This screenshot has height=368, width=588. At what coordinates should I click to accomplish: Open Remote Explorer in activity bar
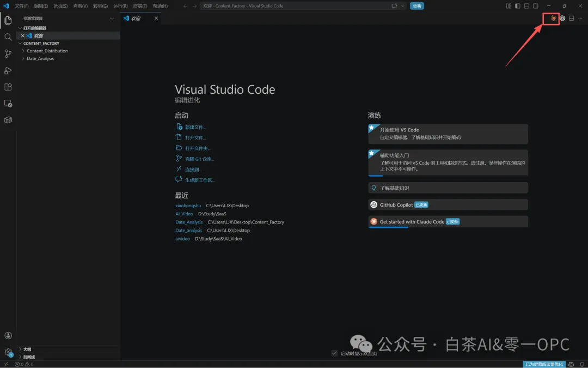(x=8, y=104)
